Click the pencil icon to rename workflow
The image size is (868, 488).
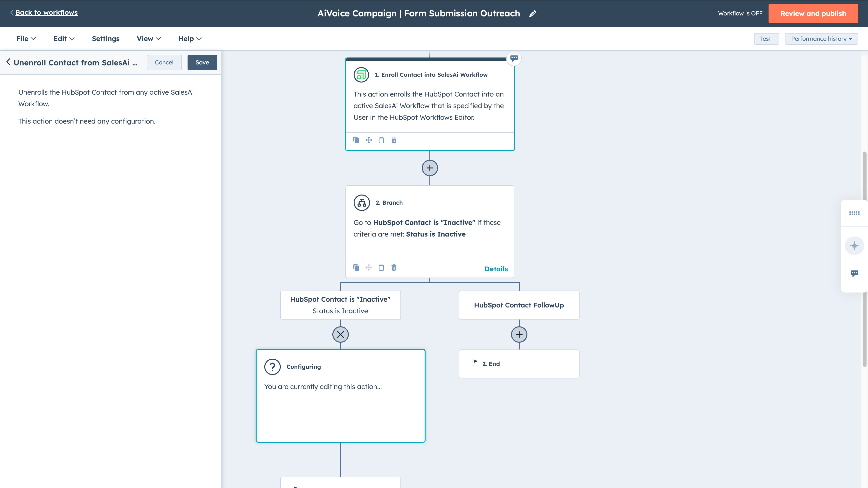[x=532, y=14]
